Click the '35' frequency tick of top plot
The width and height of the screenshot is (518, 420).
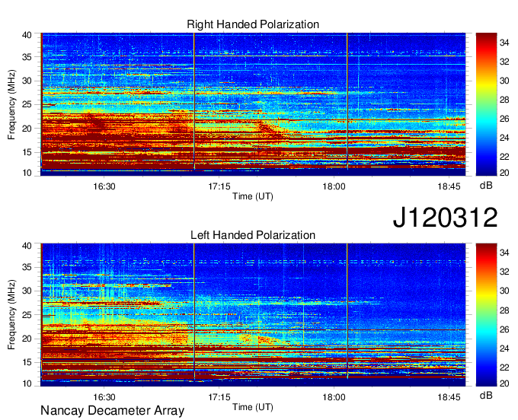[x=27, y=57]
